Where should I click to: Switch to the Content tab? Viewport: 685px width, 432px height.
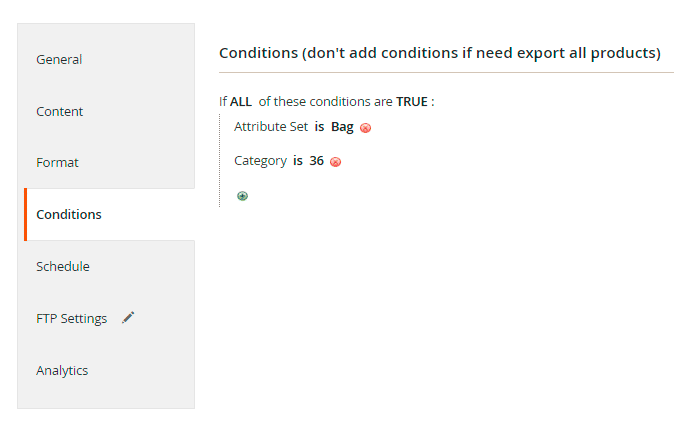(x=59, y=111)
